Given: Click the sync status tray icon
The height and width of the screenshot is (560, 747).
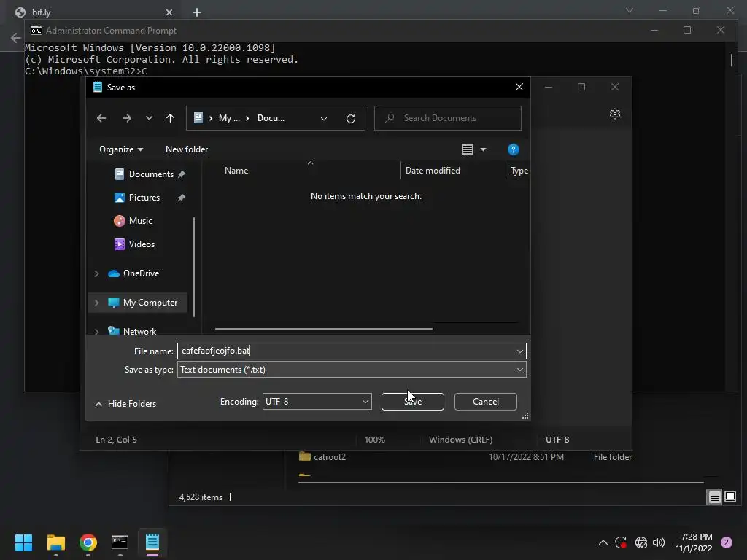Looking at the screenshot, I should click(620, 542).
